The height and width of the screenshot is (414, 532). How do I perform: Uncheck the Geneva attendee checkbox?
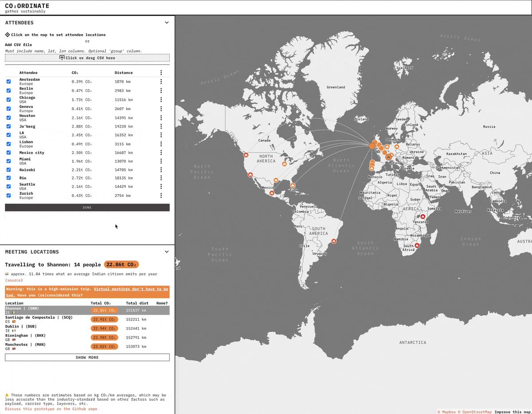click(8, 109)
